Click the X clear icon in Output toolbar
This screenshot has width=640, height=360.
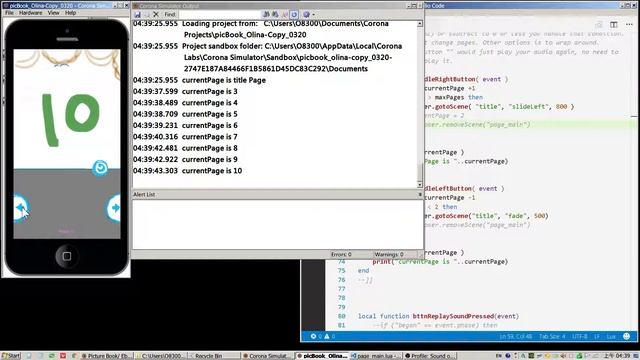click(156, 14)
